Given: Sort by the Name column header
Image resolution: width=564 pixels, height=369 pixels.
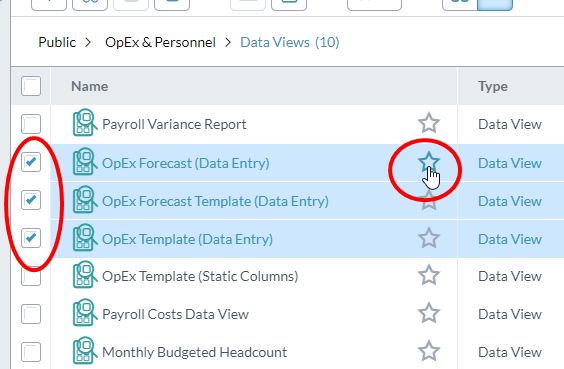Looking at the screenshot, I should click(90, 86).
